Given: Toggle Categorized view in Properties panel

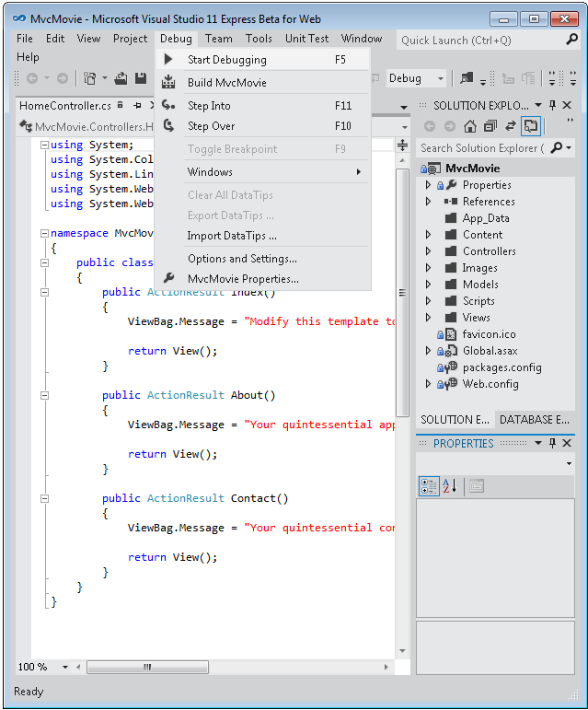Looking at the screenshot, I should tap(429, 486).
